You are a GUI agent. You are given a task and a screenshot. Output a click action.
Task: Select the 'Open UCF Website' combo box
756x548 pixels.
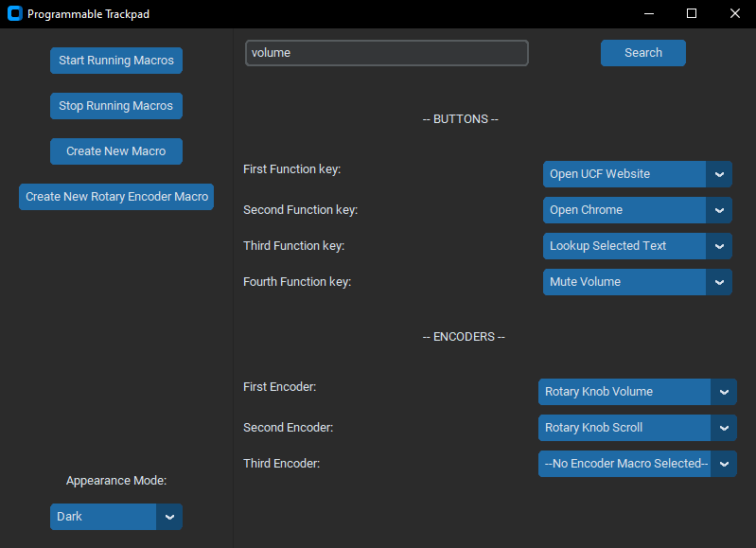click(624, 174)
